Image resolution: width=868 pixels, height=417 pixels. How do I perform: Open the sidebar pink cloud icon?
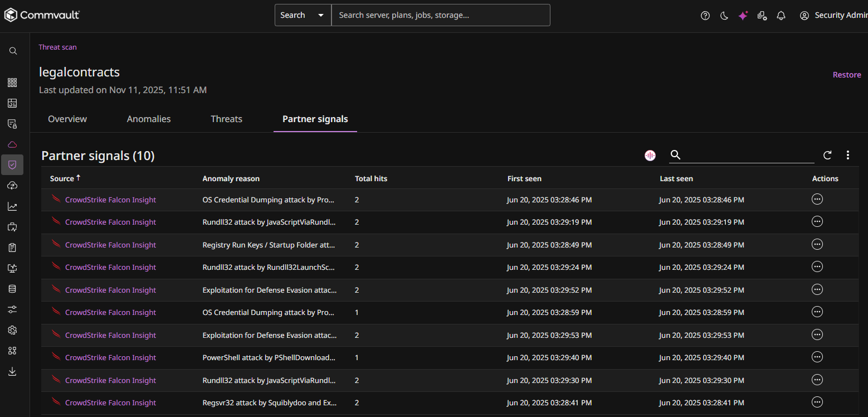pyautogui.click(x=12, y=144)
